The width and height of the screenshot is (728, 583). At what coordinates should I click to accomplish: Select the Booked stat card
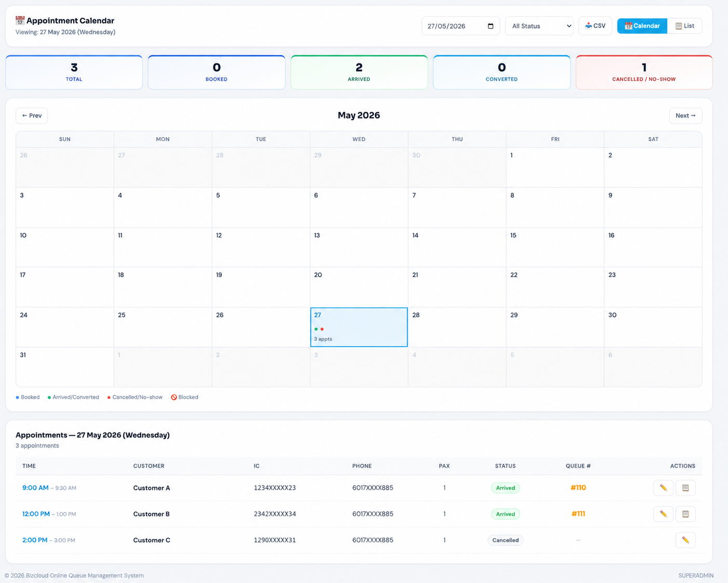coord(217,72)
